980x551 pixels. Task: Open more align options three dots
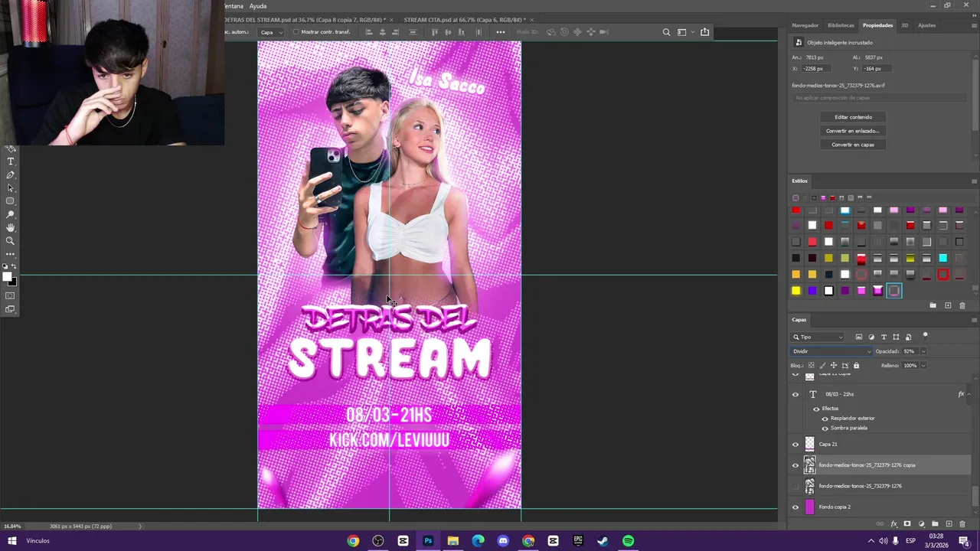(501, 32)
